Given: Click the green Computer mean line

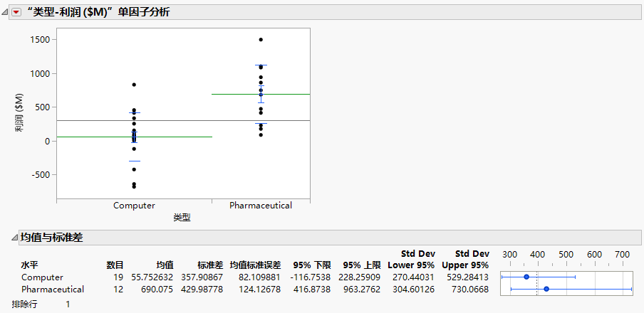Looking at the screenshot, I should pos(85,137).
